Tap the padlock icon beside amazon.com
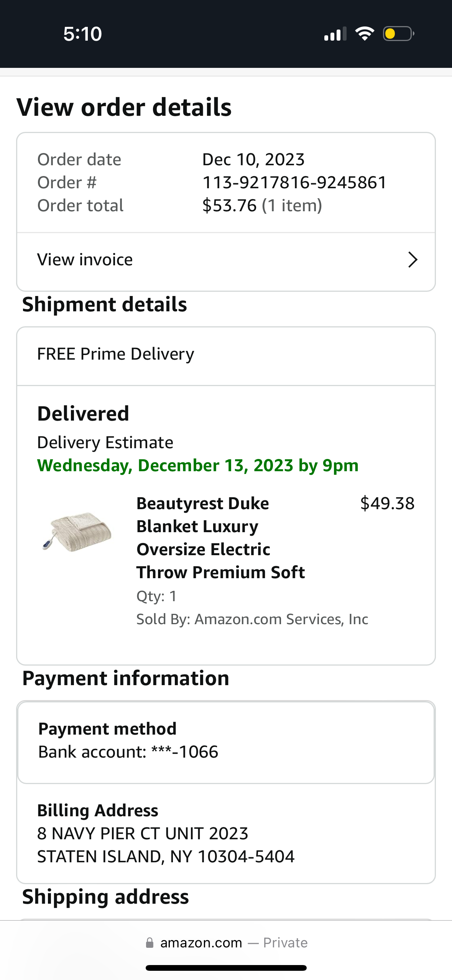The height and width of the screenshot is (980, 452). [150, 943]
